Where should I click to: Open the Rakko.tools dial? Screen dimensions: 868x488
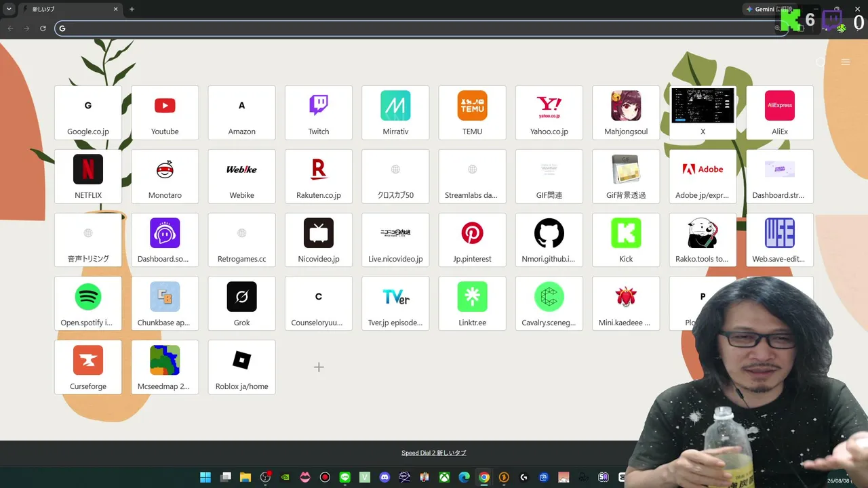[x=703, y=240]
